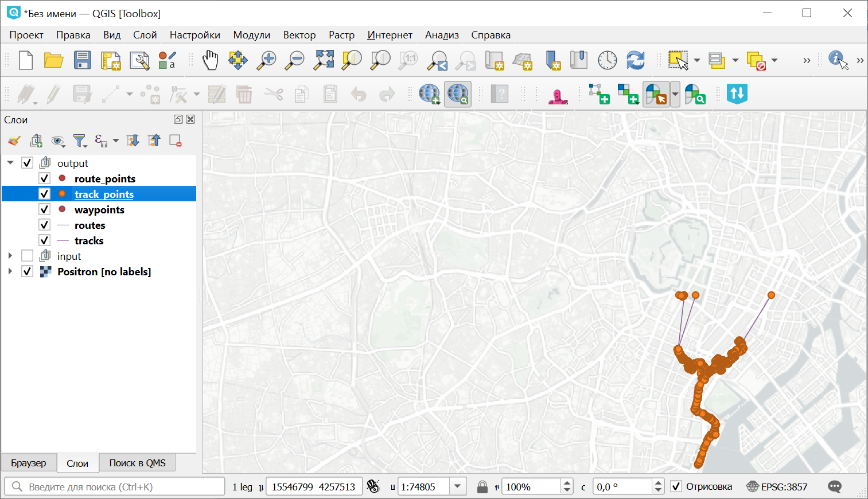Go to previous zoom extent
868x499 pixels.
pyautogui.click(x=438, y=60)
